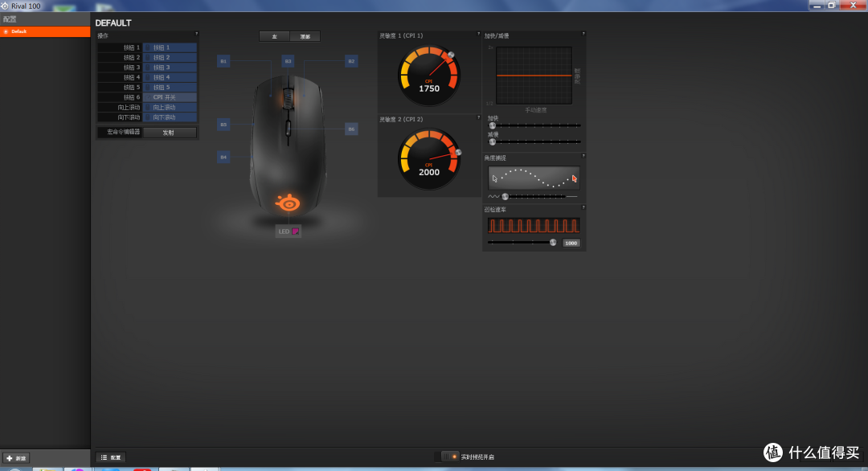Click the polling rate waveform preview
This screenshot has height=471, width=868.
pos(534,225)
